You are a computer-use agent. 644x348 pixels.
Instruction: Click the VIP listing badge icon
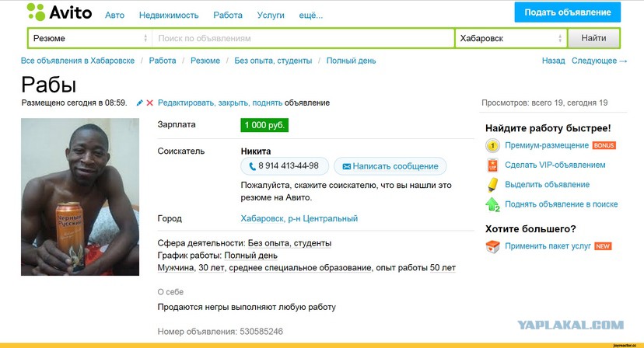(492, 165)
